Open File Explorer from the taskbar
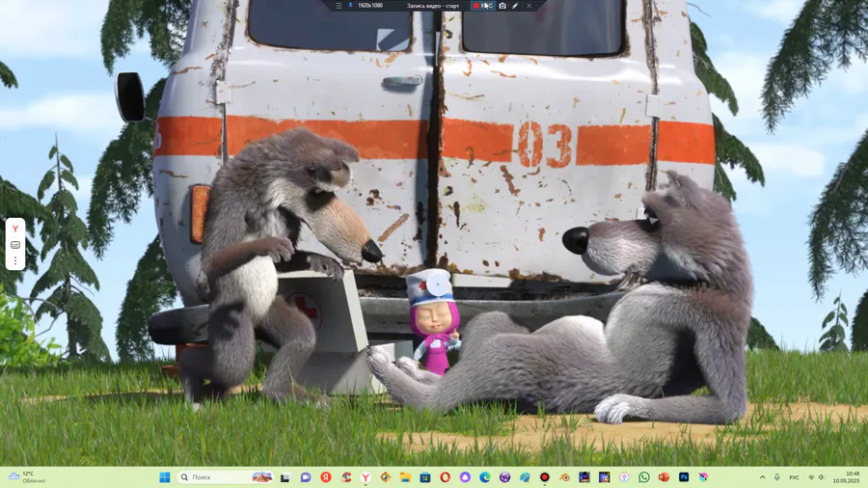This screenshot has height=488, width=868. coord(405,477)
